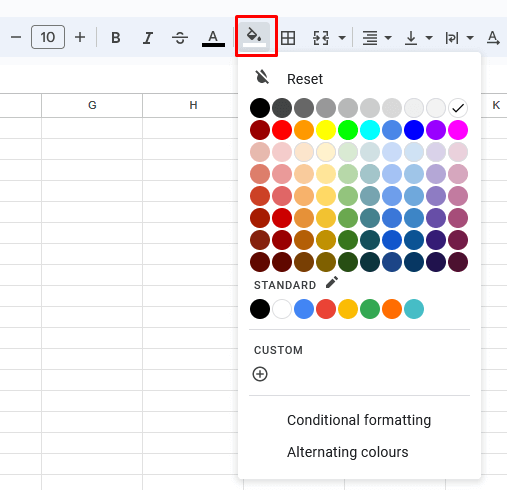Increase font size with plus button
This screenshot has width=507, height=490.
(x=80, y=37)
